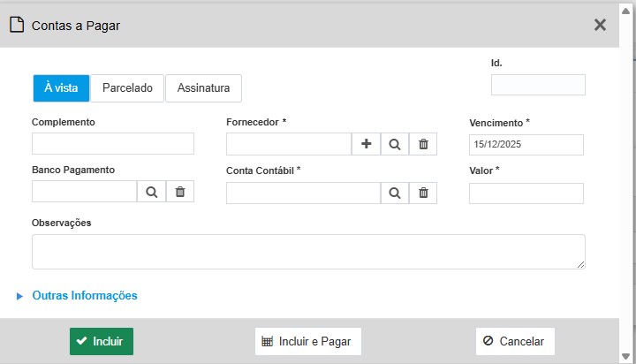Switch to the Parcelado tab
Viewport: 636px width, 364px height.
pos(127,88)
